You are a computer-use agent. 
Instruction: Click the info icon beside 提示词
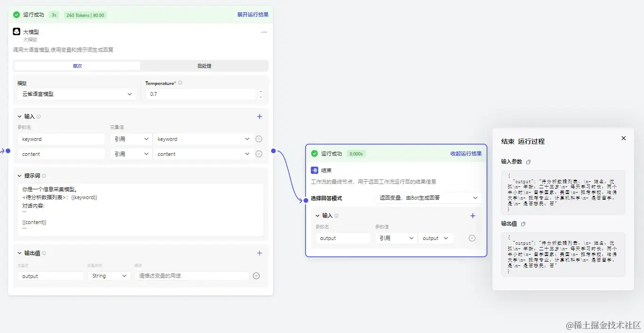click(44, 176)
